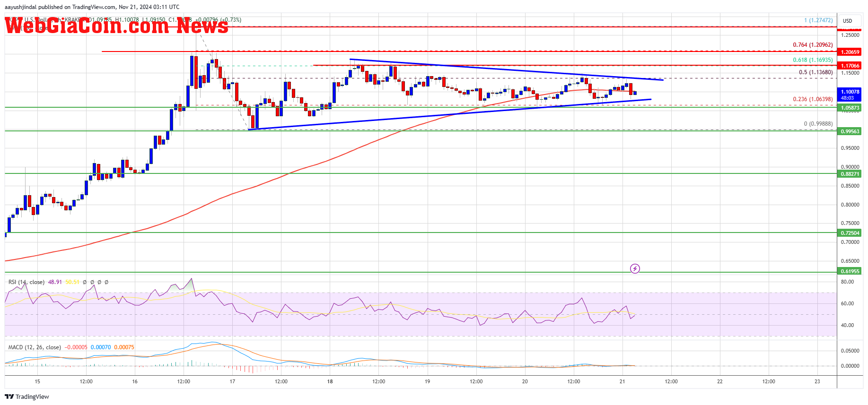Viewport: 868px width, 405px height.
Task: Click the 0.95000 price scale tick
Action: [850, 148]
